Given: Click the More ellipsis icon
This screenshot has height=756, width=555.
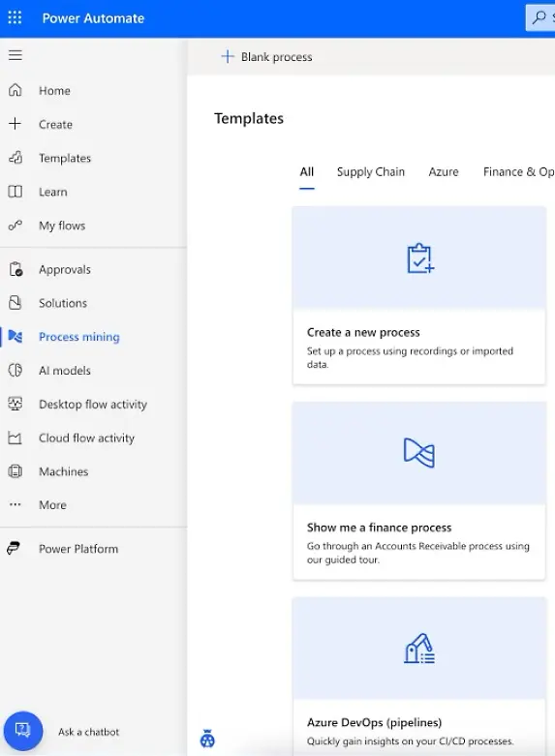Looking at the screenshot, I should coord(15,504).
